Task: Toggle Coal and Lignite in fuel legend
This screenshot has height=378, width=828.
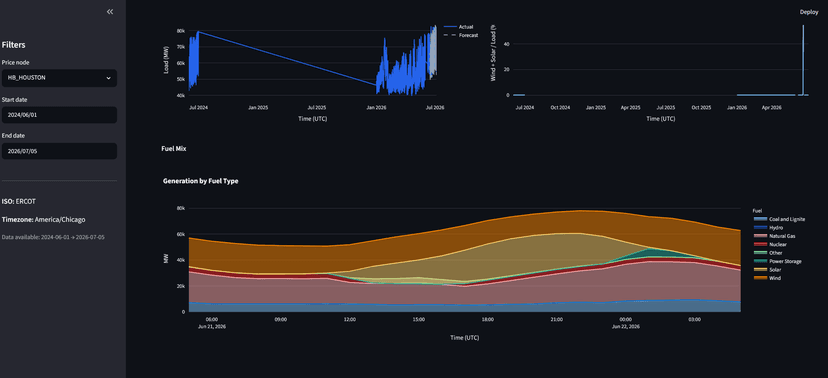Action: [x=779, y=219]
